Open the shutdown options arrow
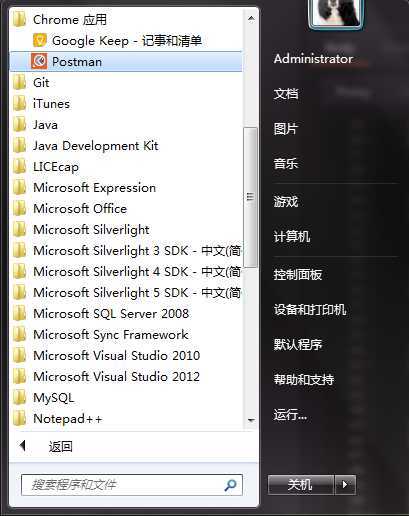The image size is (409, 516). click(345, 484)
